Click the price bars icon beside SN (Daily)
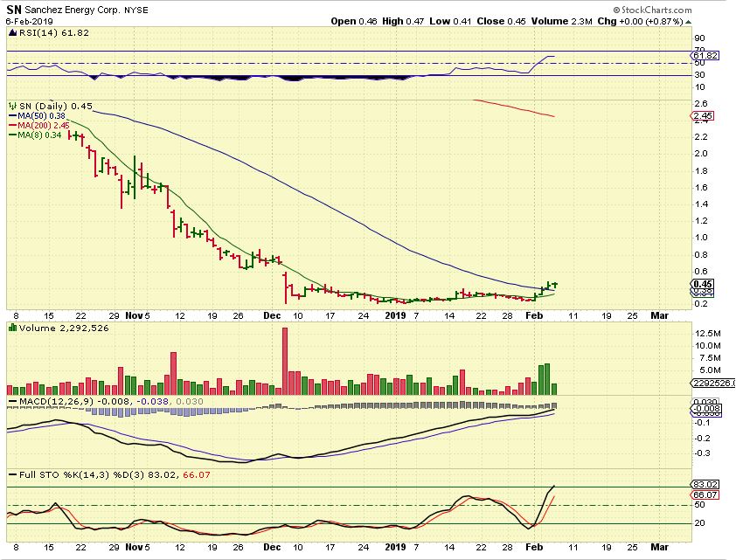The width and height of the screenshot is (736, 560). pos(12,106)
